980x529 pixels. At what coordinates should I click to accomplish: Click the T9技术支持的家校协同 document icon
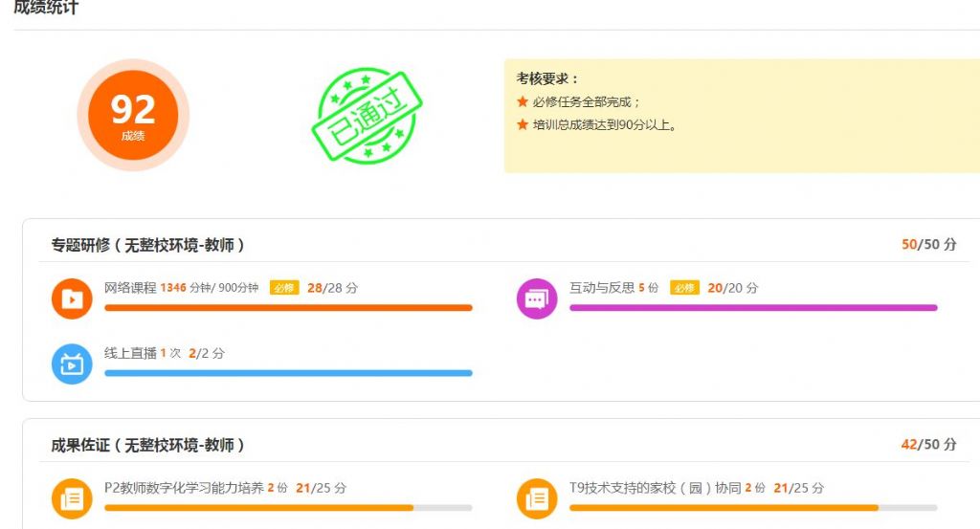tap(537, 498)
